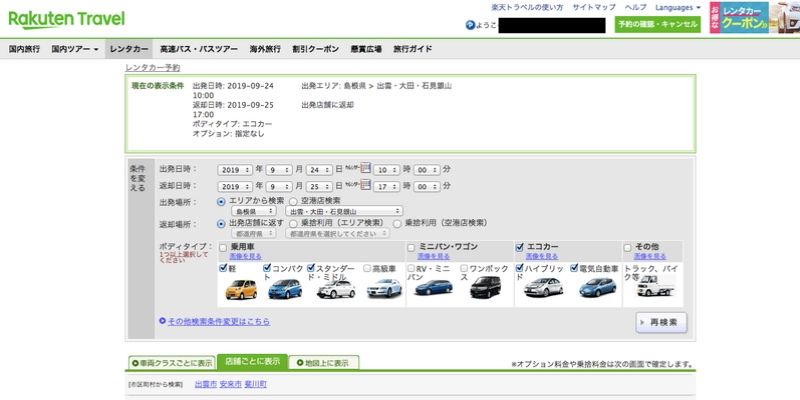This screenshot has height=400, width=800.
Task: Open departure month dropdown
Action: click(x=279, y=169)
